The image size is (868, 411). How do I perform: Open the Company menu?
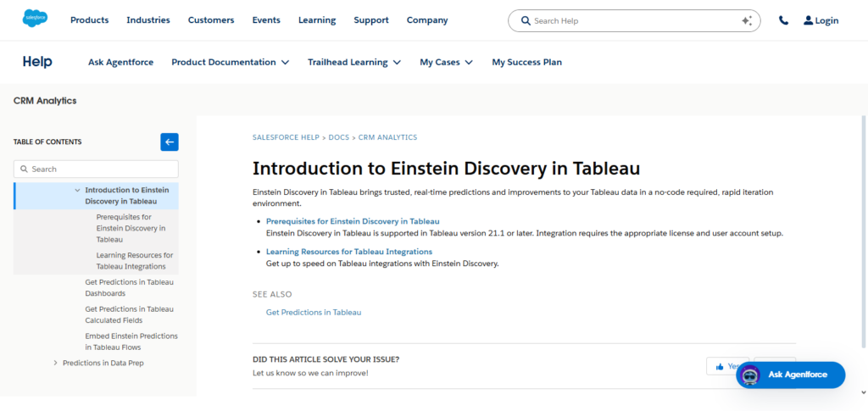point(427,19)
